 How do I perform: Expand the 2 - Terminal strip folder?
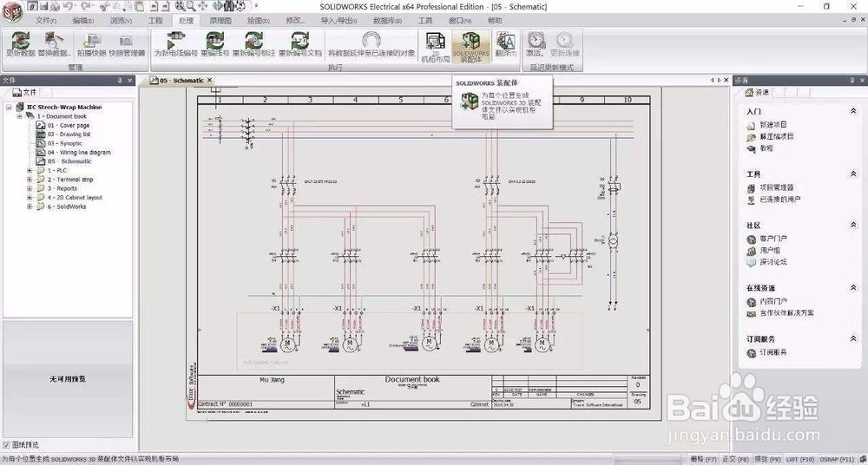pyautogui.click(x=30, y=180)
